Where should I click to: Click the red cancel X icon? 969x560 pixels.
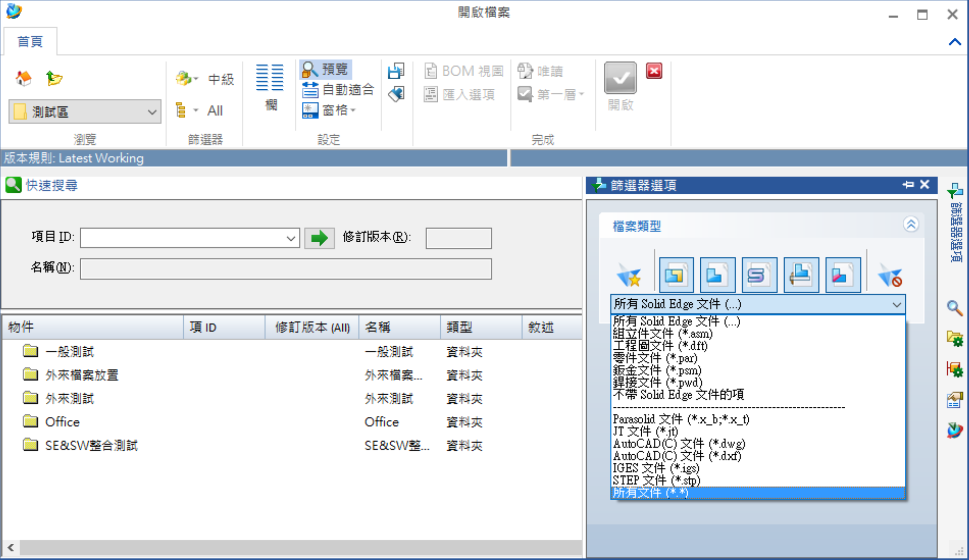(x=654, y=71)
